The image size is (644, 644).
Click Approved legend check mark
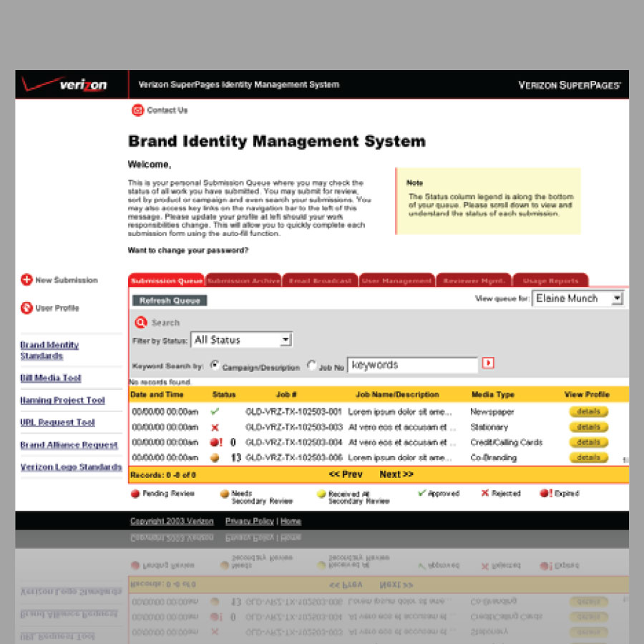[421, 493]
